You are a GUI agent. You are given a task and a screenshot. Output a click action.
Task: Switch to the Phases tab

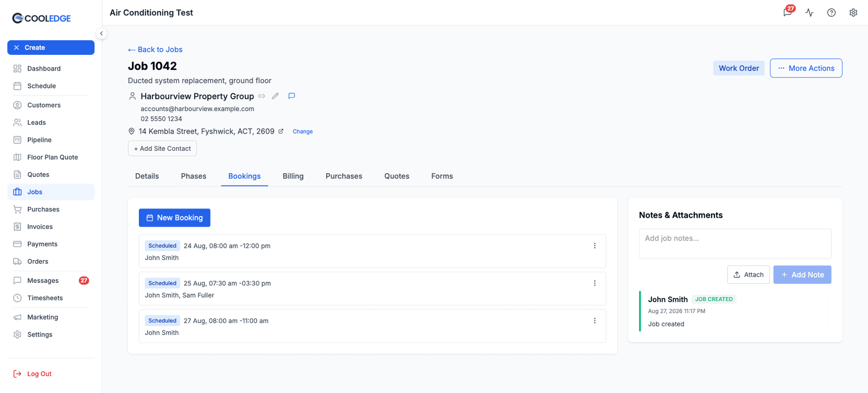(x=194, y=176)
